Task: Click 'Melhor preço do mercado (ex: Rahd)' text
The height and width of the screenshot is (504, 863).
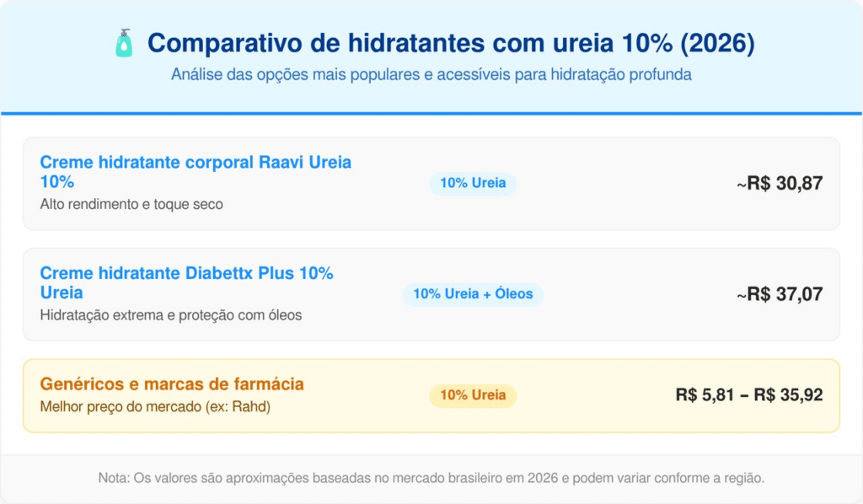Action: (x=156, y=405)
